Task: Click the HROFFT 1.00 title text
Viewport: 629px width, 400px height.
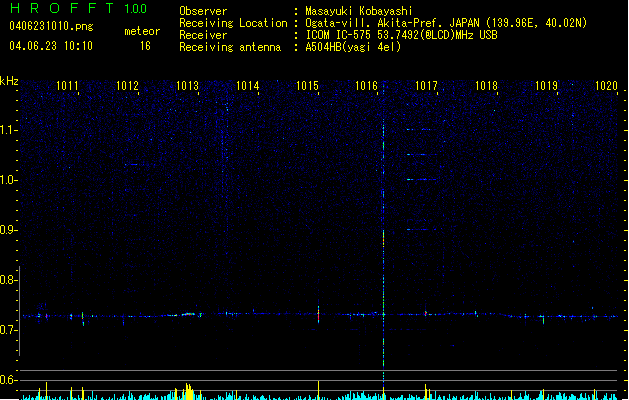Action: (78, 8)
